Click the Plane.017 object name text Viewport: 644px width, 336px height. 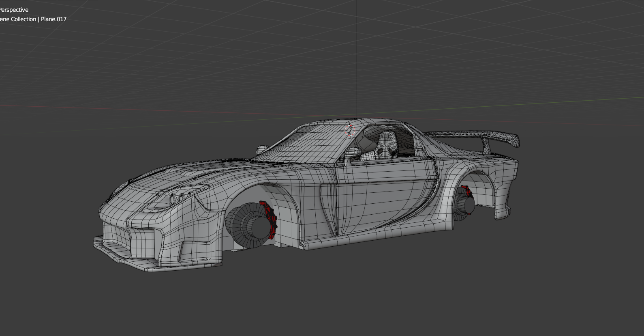point(53,19)
